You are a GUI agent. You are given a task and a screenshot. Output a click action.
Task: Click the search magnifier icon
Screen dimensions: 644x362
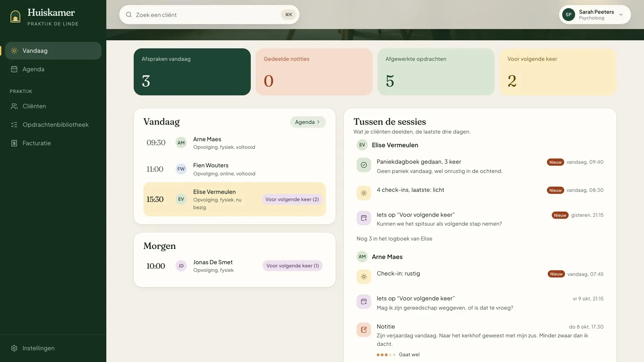coord(129,15)
